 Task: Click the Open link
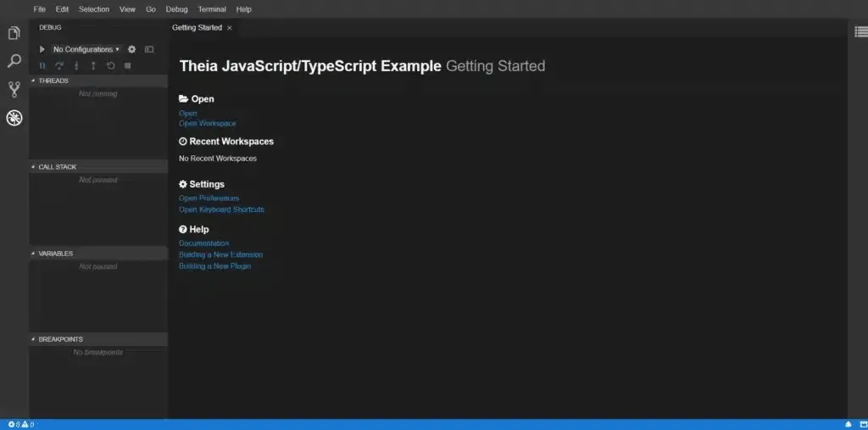[x=187, y=113]
